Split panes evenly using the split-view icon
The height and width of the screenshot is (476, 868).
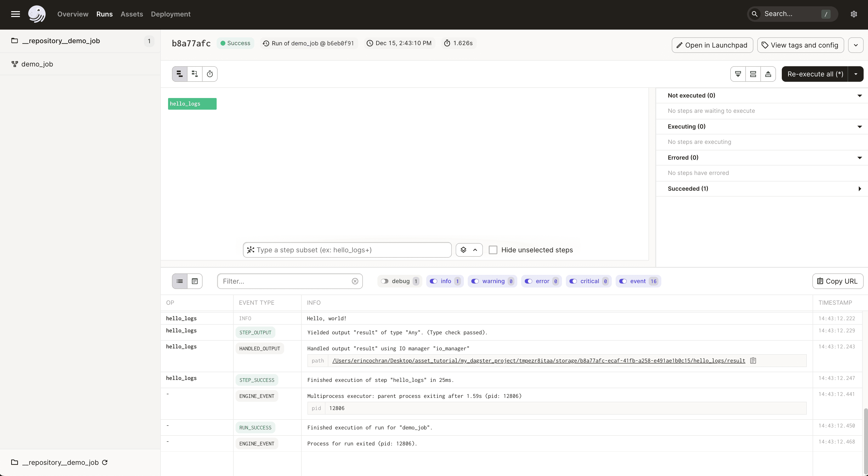(753, 74)
